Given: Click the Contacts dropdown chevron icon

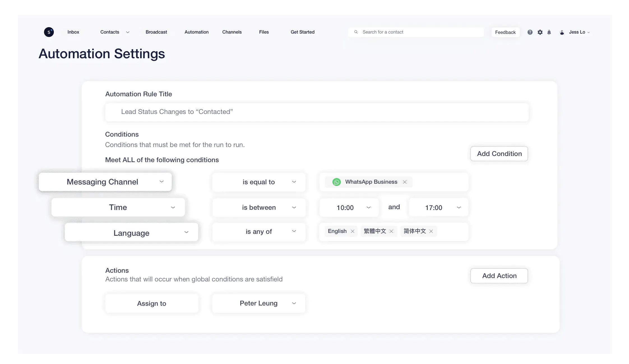Looking at the screenshot, I should [x=127, y=32].
